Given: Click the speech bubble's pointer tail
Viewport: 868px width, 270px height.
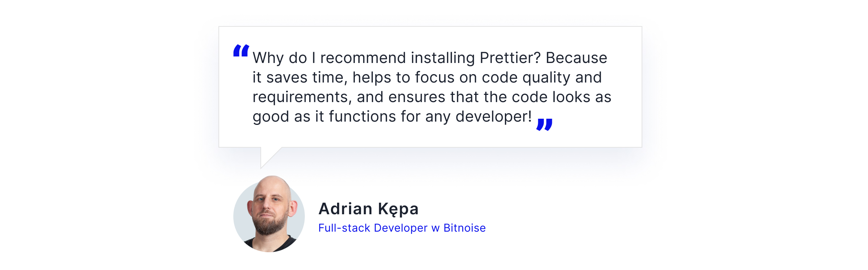Looking at the screenshot, I should tap(267, 155).
